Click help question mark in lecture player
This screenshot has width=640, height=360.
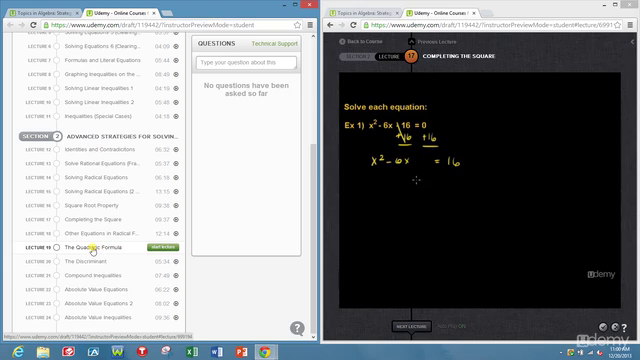(624, 327)
